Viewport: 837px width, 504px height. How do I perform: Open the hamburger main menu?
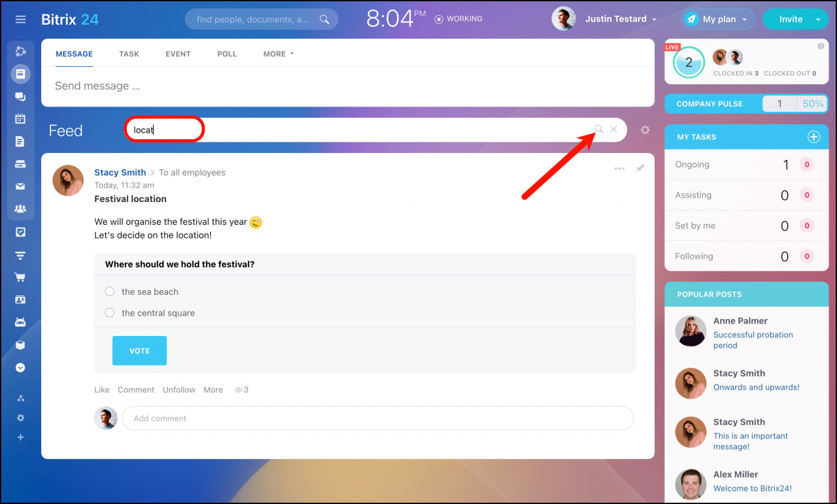[x=20, y=20]
